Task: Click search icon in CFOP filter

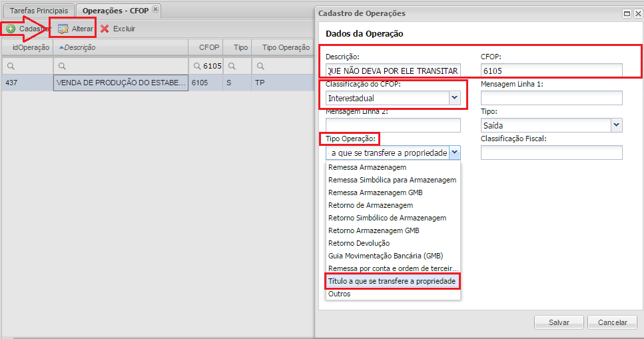Action: point(197,66)
